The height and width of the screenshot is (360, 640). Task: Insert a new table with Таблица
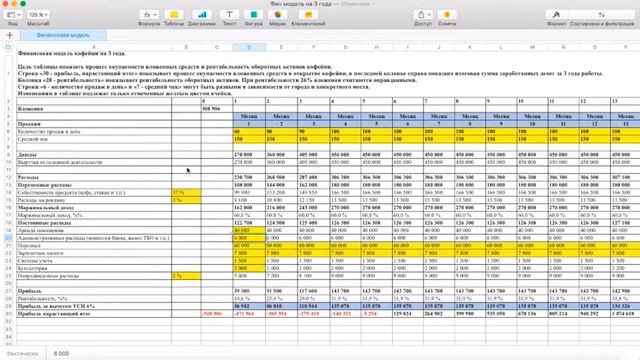(174, 15)
